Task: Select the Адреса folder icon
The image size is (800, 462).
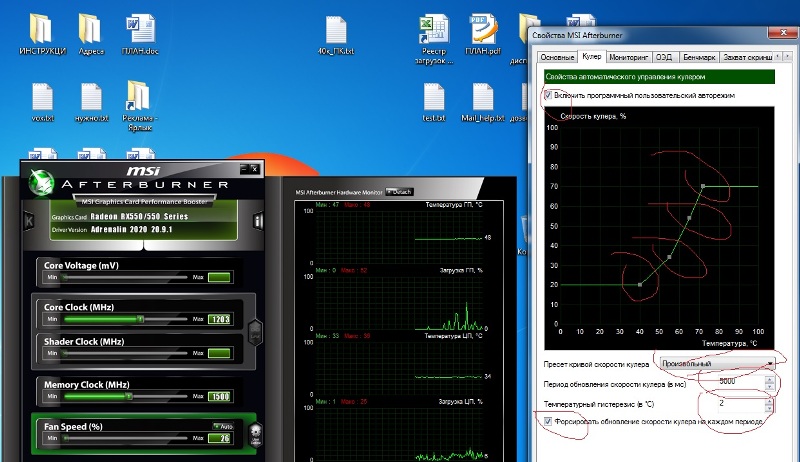Action: (91, 34)
